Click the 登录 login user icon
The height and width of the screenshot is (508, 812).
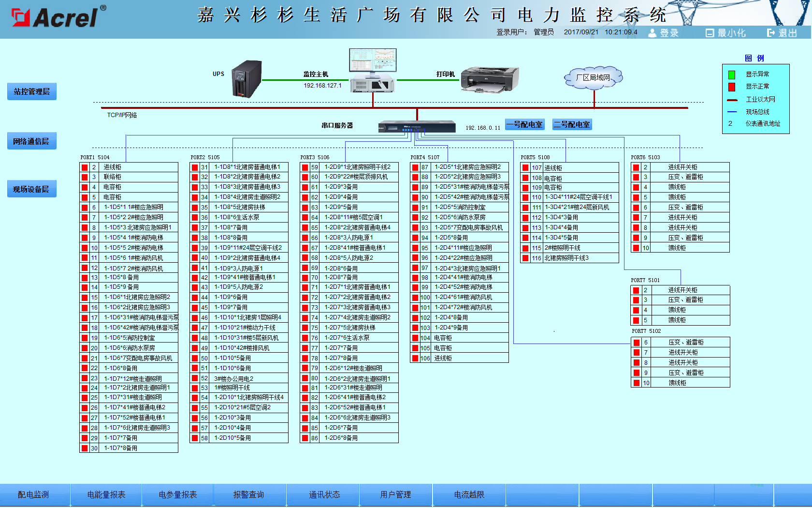coord(652,33)
